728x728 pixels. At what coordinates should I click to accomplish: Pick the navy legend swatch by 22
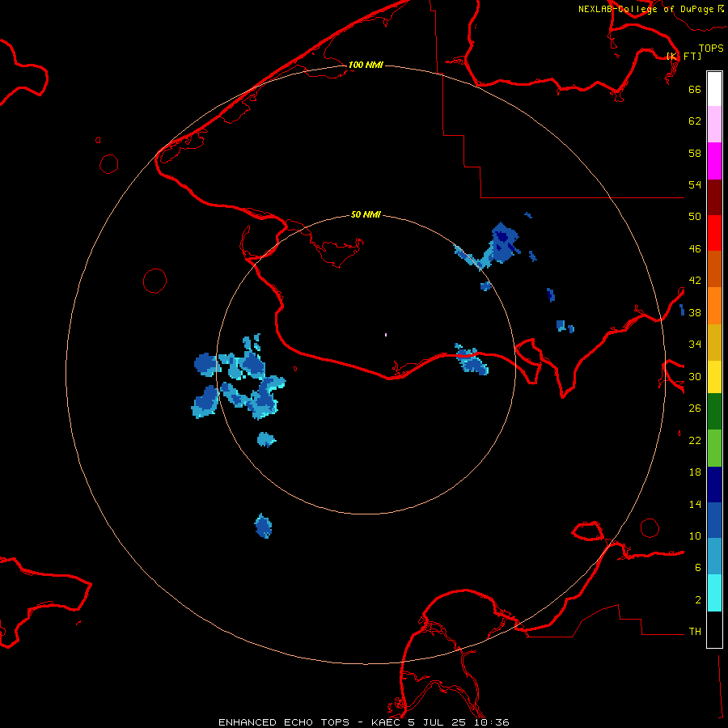tap(714, 485)
